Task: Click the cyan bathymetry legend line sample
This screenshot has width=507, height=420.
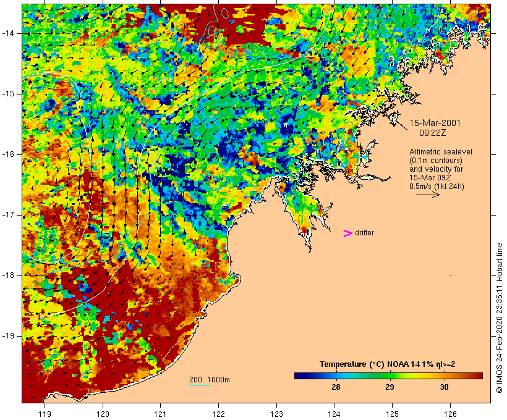Action: (200, 385)
